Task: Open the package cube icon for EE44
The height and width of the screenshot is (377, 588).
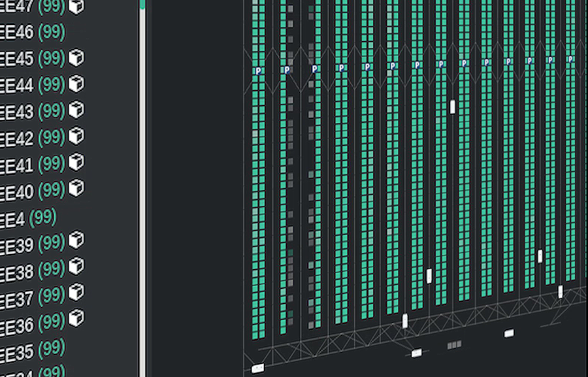Action: [x=76, y=84]
